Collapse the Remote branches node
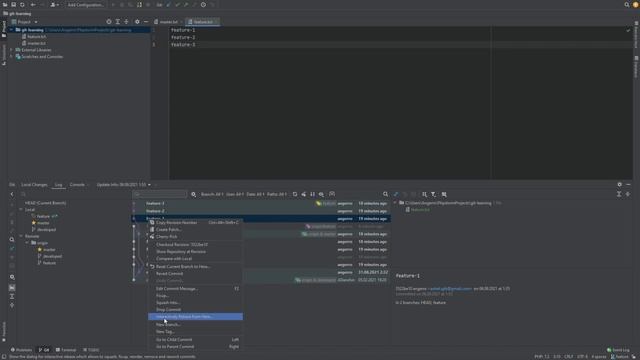640x360 pixels. click(21, 236)
